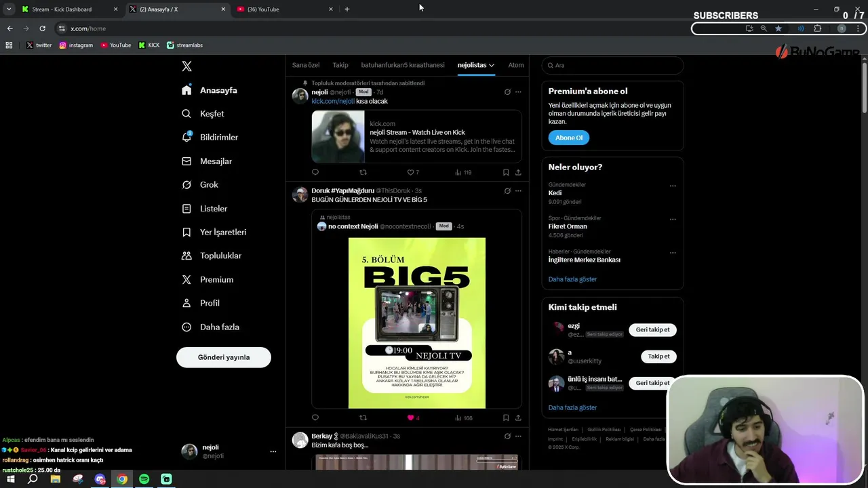Open options for Kedi trend
Viewport: 868px width, 488px height.
click(x=673, y=186)
